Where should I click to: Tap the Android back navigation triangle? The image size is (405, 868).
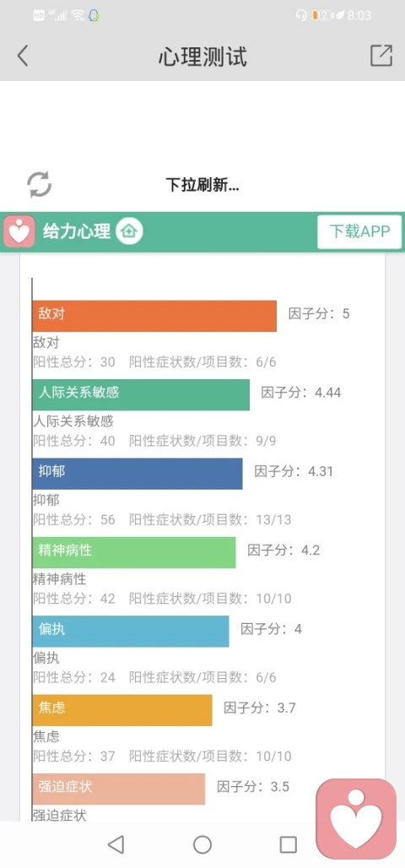point(116,844)
